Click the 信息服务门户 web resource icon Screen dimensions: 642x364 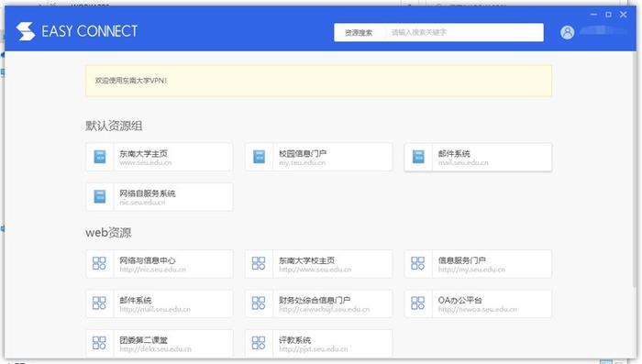pos(417,263)
